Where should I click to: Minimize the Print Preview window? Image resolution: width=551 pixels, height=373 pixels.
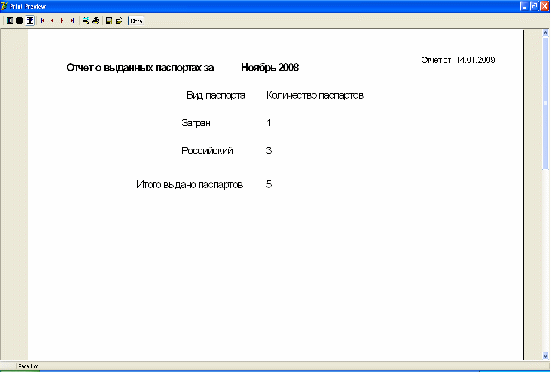tap(524, 6)
